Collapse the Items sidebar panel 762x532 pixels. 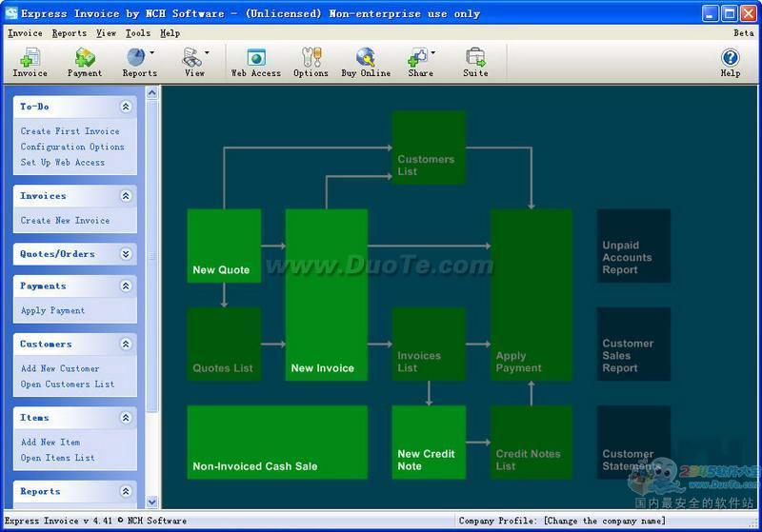click(126, 418)
